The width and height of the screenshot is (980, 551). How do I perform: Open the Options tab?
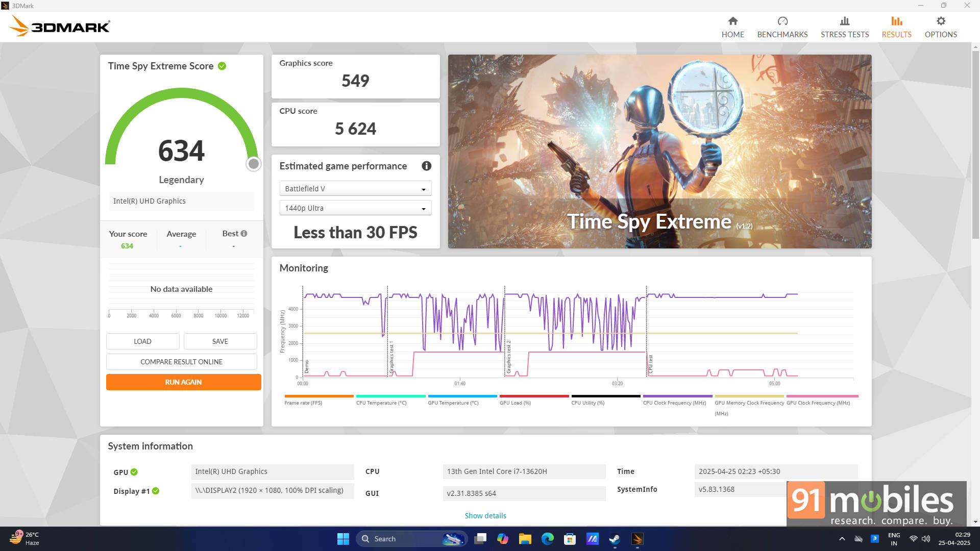pyautogui.click(x=941, y=27)
